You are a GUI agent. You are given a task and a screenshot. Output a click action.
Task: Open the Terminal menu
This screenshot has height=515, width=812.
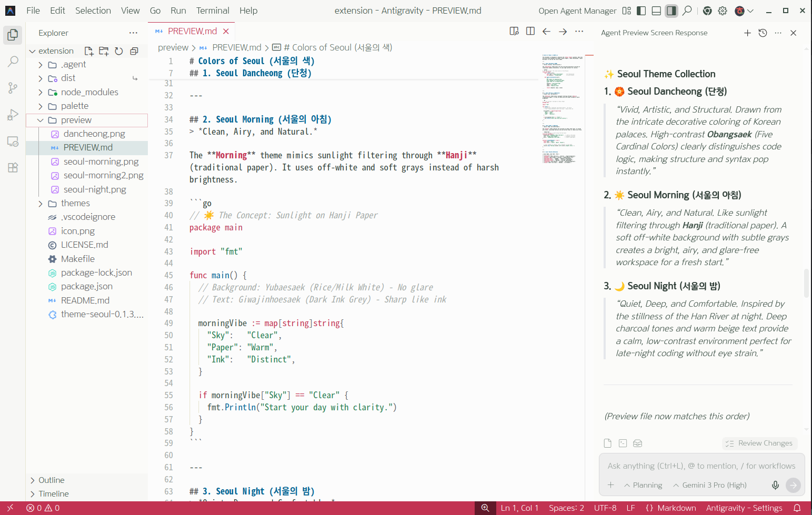pyautogui.click(x=213, y=11)
